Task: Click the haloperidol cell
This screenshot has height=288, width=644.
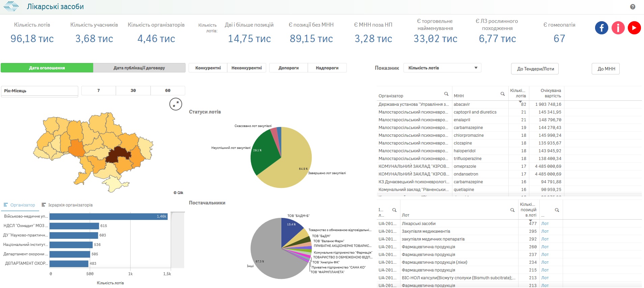Action: point(480,151)
